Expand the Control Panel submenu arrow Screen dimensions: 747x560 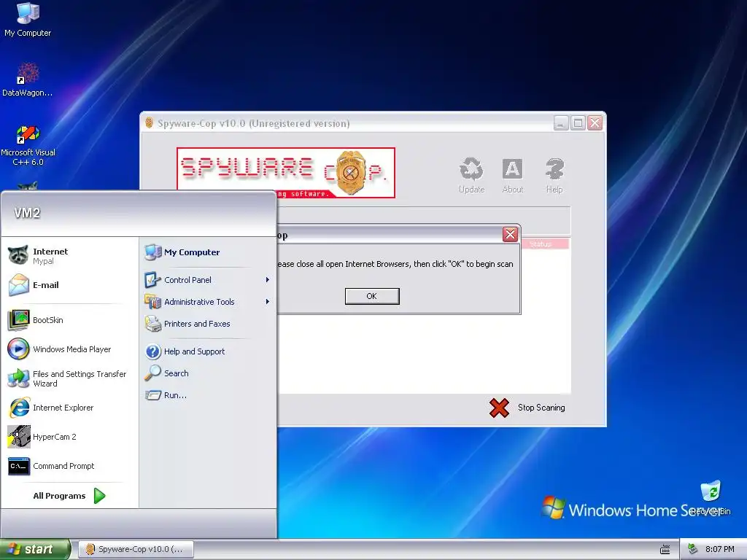(267, 279)
